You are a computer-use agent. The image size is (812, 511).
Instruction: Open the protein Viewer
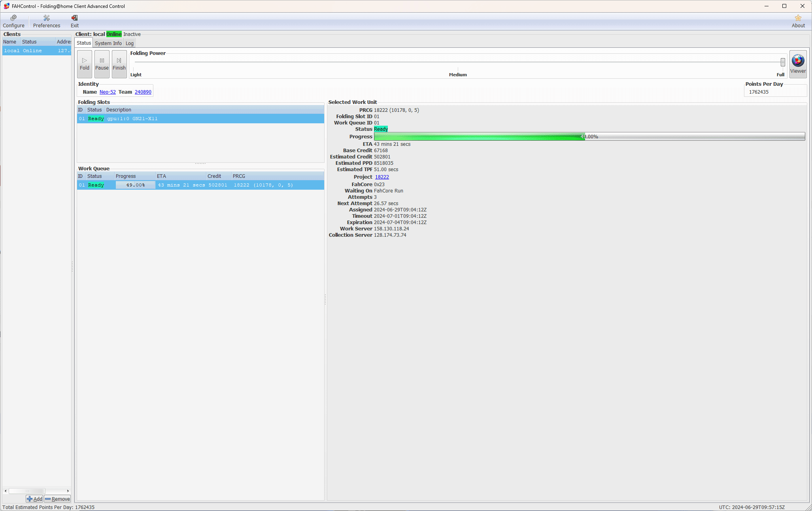point(798,64)
